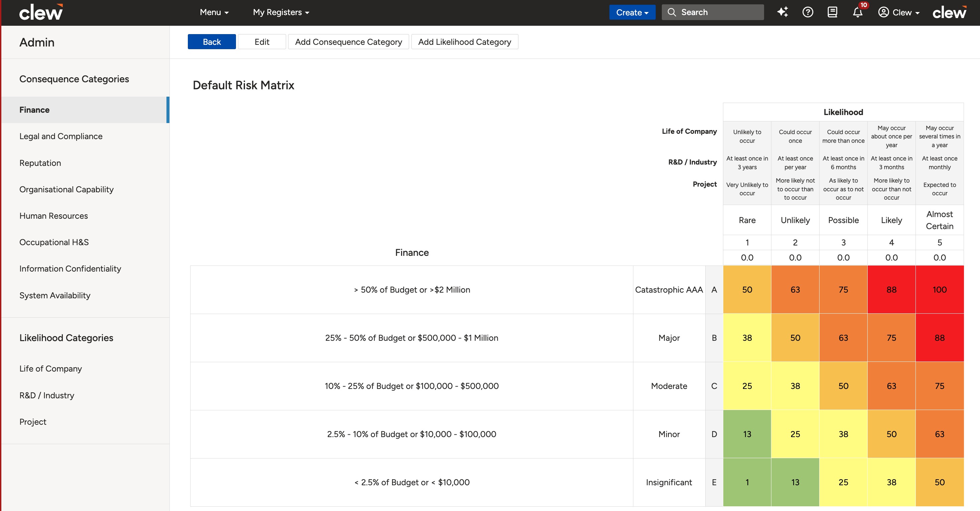
Task: Click the Back button
Action: pyautogui.click(x=212, y=42)
